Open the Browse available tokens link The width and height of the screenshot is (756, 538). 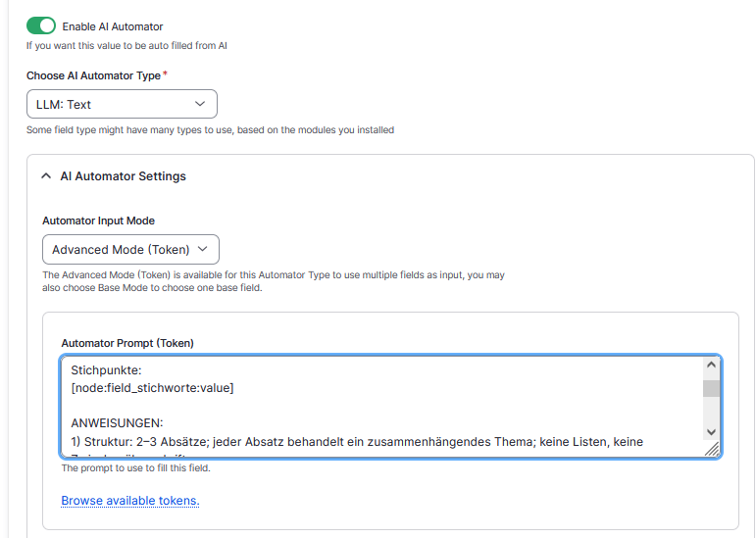click(x=130, y=501)
